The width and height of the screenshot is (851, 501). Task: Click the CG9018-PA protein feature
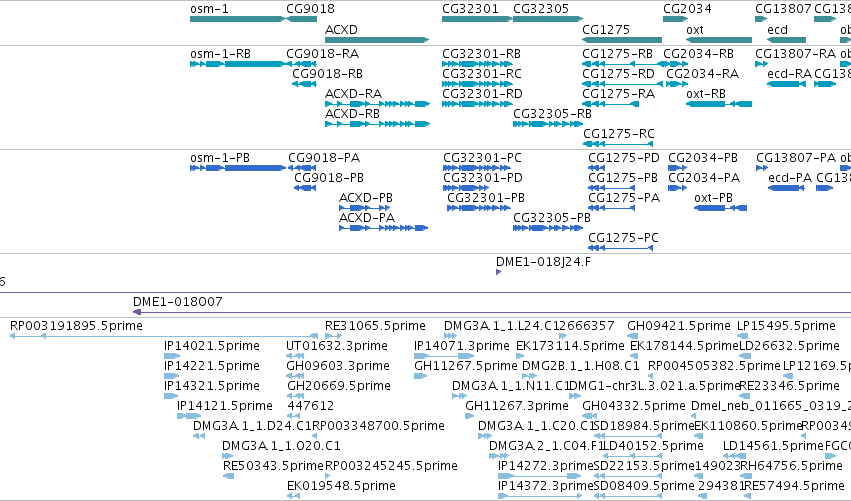click(302, 168)
